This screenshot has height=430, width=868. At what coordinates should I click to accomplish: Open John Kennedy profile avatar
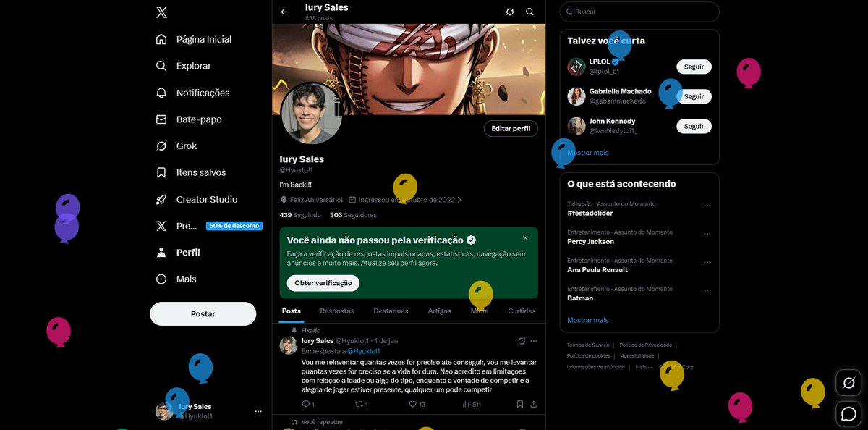576,126
